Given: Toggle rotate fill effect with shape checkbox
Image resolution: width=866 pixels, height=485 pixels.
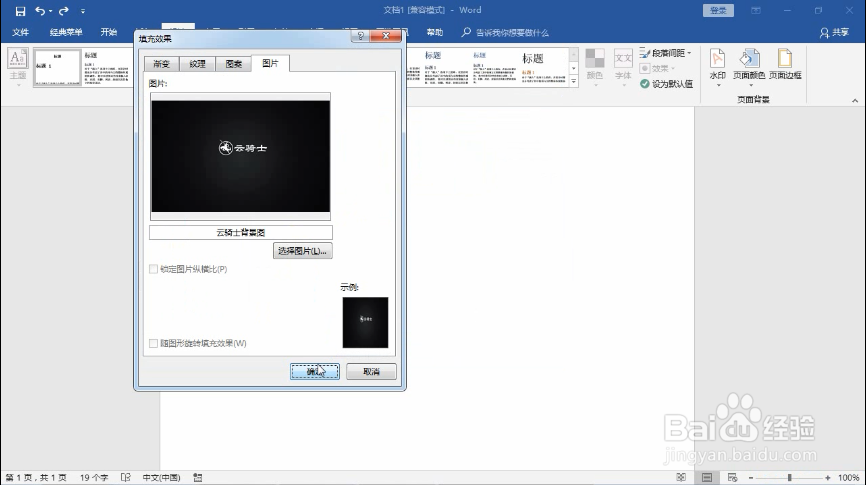Looking at the screenshot, I should click(x=154, y=343).
